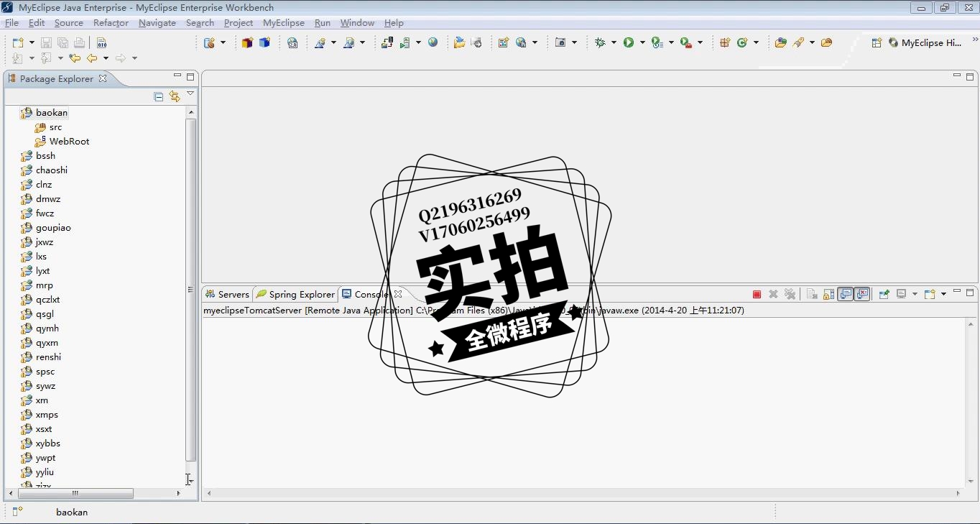The image size is (980, 524).
Task: Click the Run External Tools icon
Action: 685,42
